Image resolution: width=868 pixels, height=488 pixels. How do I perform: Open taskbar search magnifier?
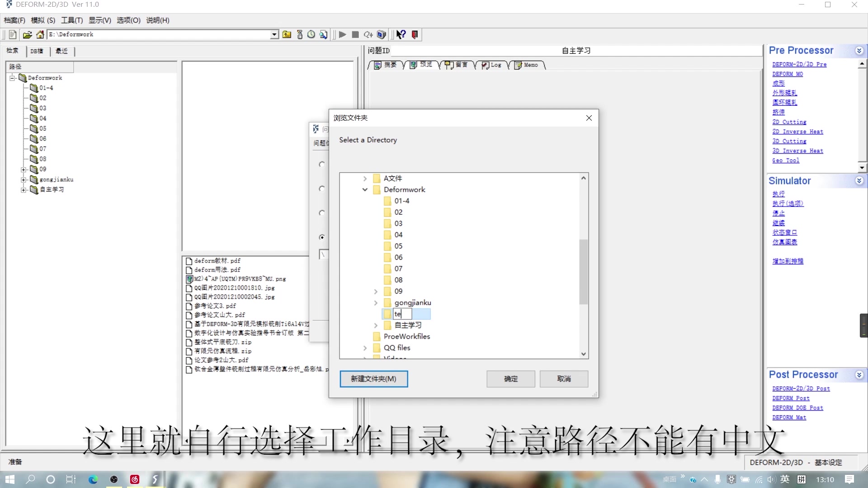(30, 479)
